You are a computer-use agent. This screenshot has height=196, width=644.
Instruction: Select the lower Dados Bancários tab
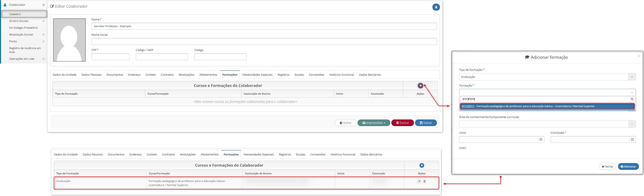(371, 155)
